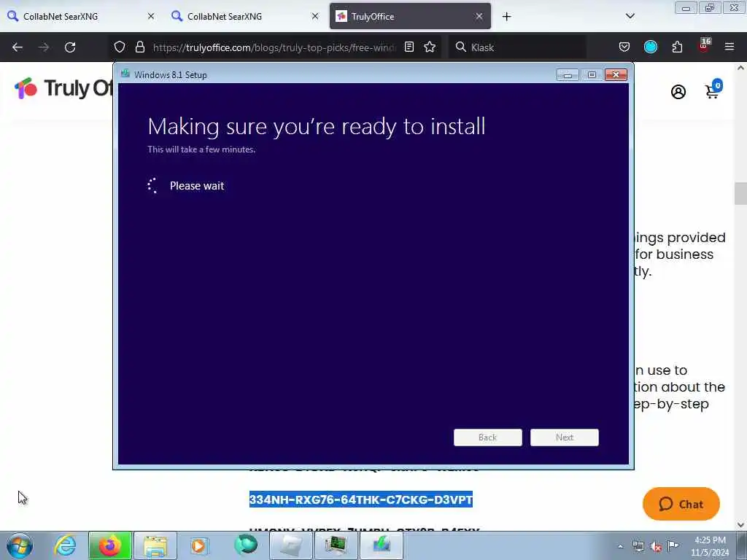
Task: Open the extension icon with badge 16
Action: pos(704,45)
